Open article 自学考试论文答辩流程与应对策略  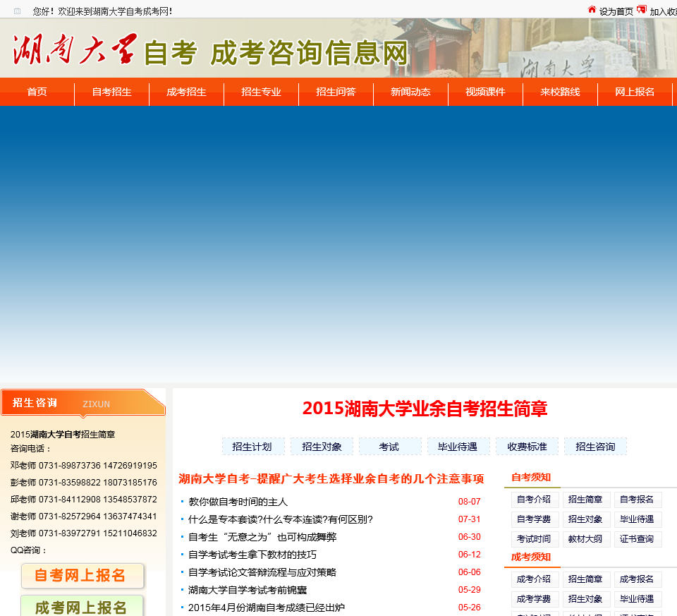pos(262,572)
